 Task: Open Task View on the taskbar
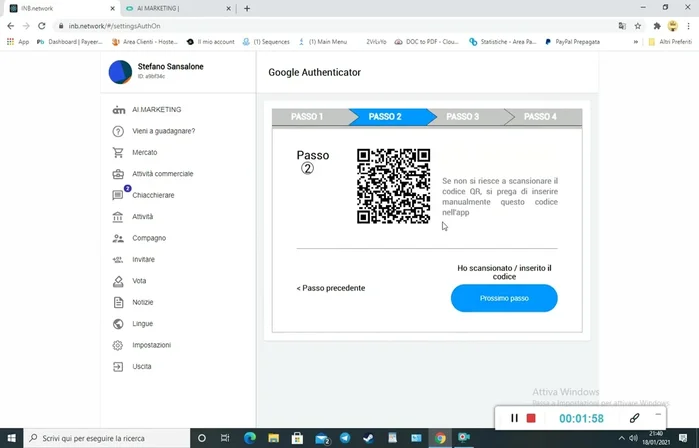coord(225,438)
